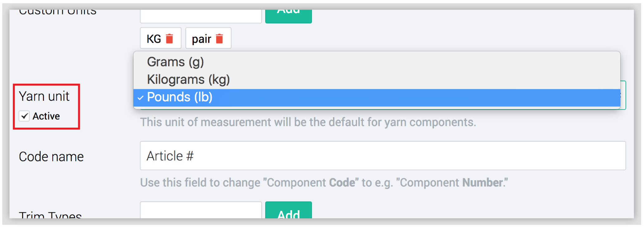
Task: Select Grams (g) from the dropdown list
Action: pyautogui.click(x=175, y=62)
